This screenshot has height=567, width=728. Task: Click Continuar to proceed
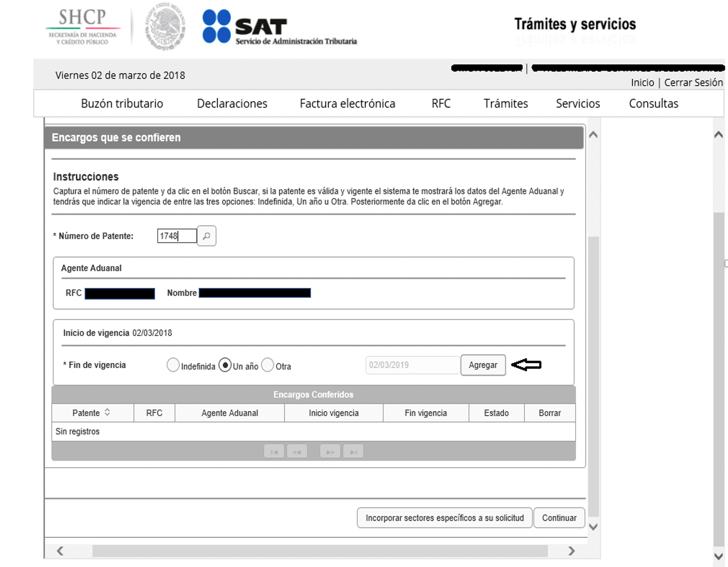click(559, 518)
